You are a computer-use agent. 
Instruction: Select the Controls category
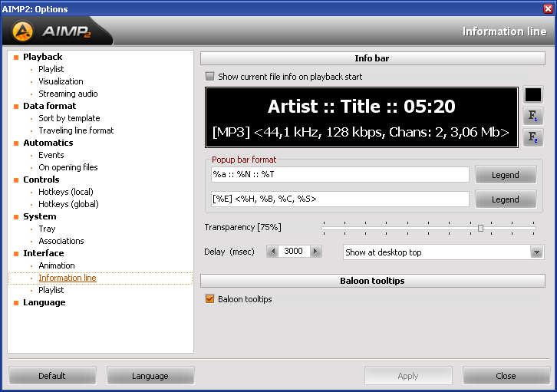[x=41, y=180]
